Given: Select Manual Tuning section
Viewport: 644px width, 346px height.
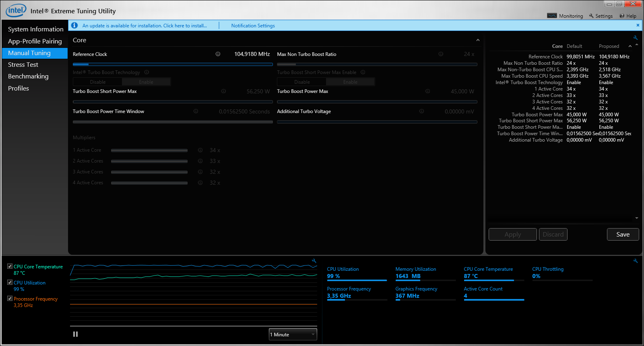Looking at the screenshot, I should coord(35,53).
